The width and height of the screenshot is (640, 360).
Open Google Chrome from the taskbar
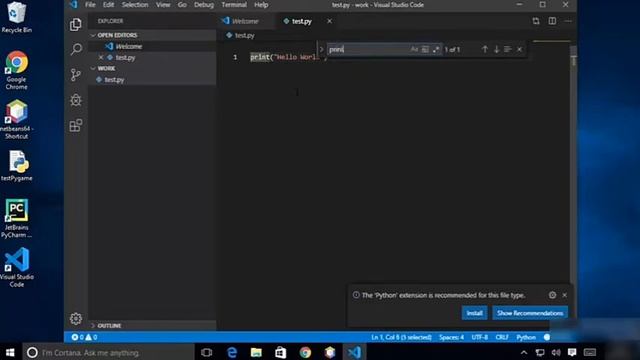(x=305, y=352)
